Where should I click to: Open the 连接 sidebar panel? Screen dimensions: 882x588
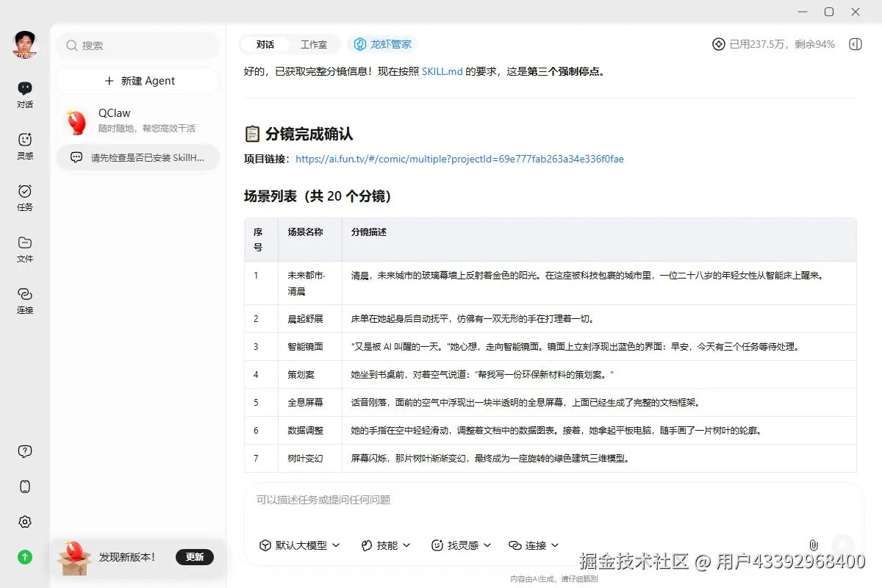25,301
